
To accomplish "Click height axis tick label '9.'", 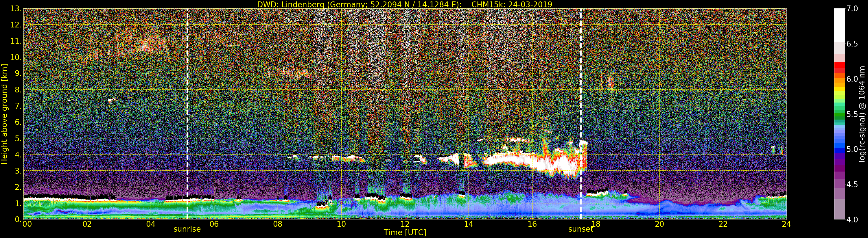I will click(x=18, y=73).
